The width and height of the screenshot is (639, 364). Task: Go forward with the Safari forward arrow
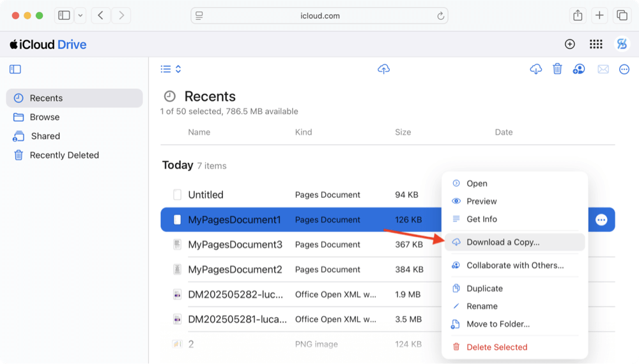pos(121,15)
